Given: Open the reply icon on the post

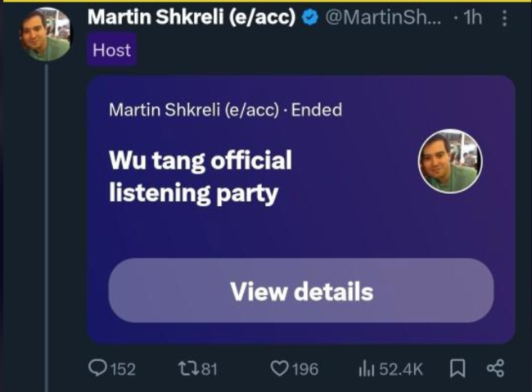Looking at the screenshot, I should (97, 369).
